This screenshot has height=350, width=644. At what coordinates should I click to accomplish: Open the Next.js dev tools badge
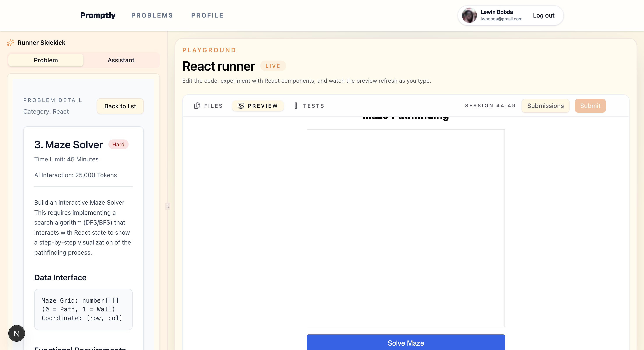pos(16,333)
